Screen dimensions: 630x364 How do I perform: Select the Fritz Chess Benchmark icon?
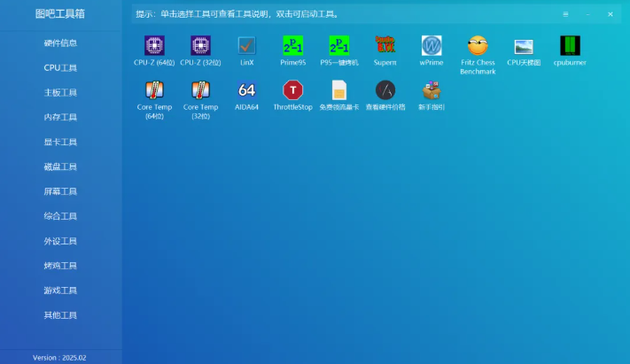478,45
